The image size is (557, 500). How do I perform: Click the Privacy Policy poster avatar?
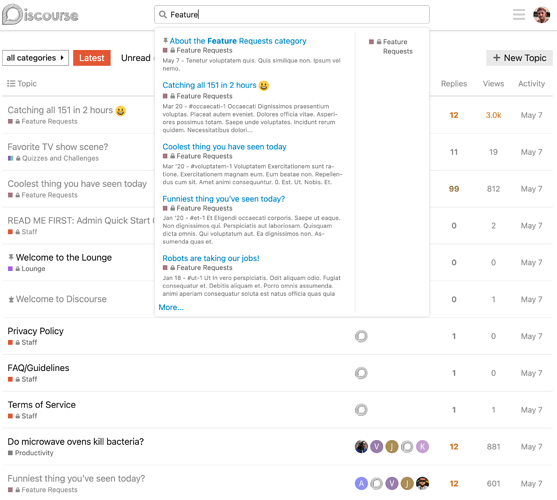pos(361,336)
